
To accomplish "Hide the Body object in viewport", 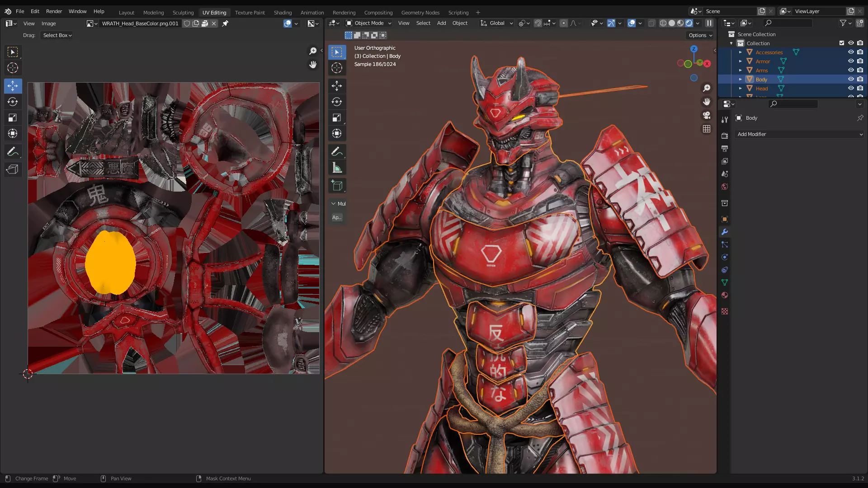I will click(x=851, y=79).
